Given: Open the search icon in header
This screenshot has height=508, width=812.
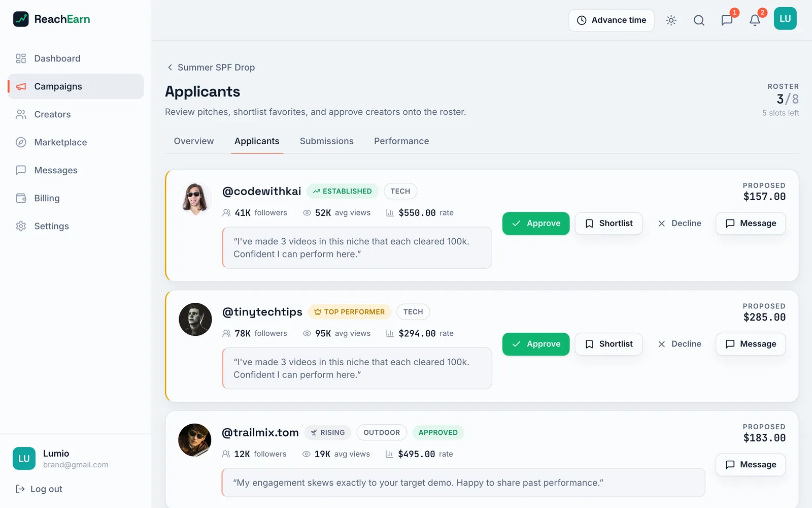Looking at the screenshot, I should tap(699, 20).
